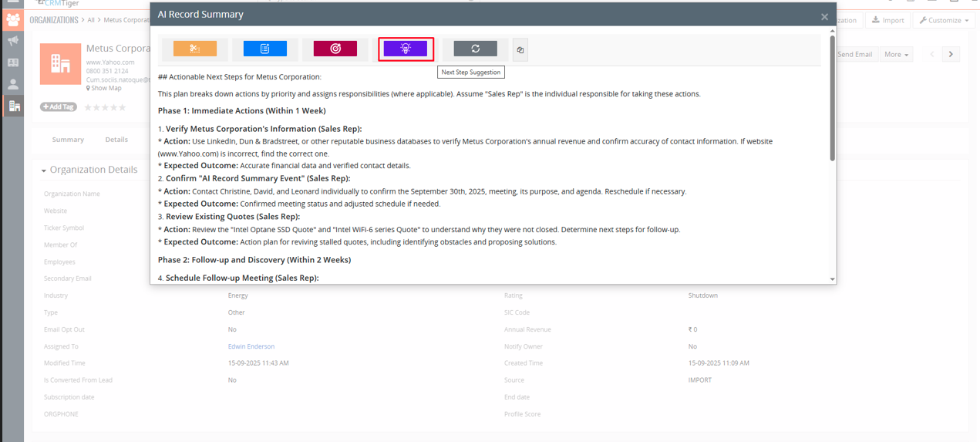Click the blue document notes button
This screenshot has width=980, height=442.
coord(265,49)
